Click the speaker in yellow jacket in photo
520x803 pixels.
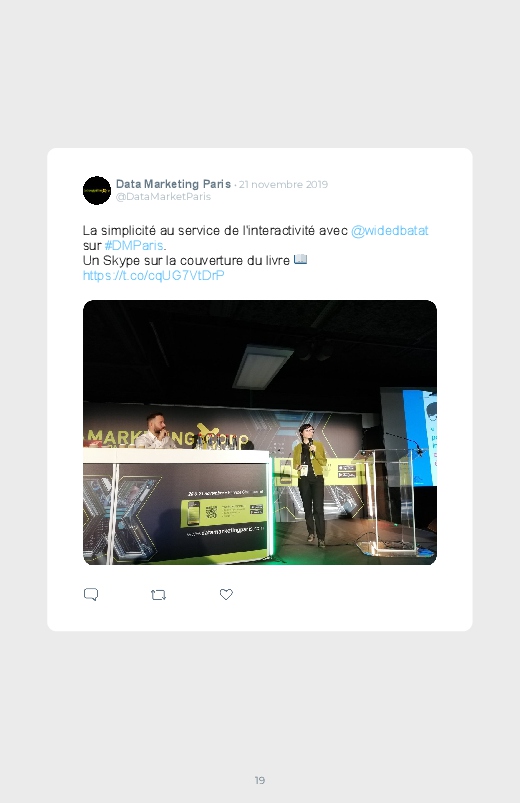(x=310, y=485)
